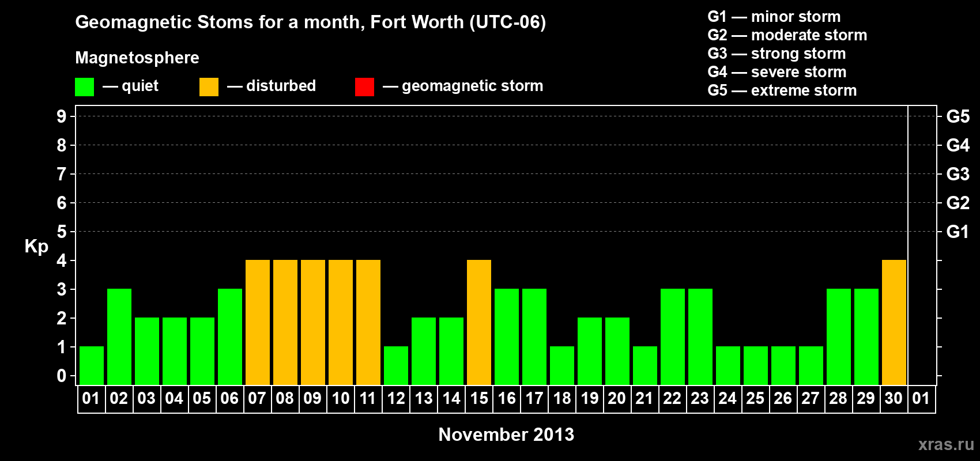
Task: Click the red geomagnetic storm legend swatch
Action: pyautogui.click(x=364, y=87)
